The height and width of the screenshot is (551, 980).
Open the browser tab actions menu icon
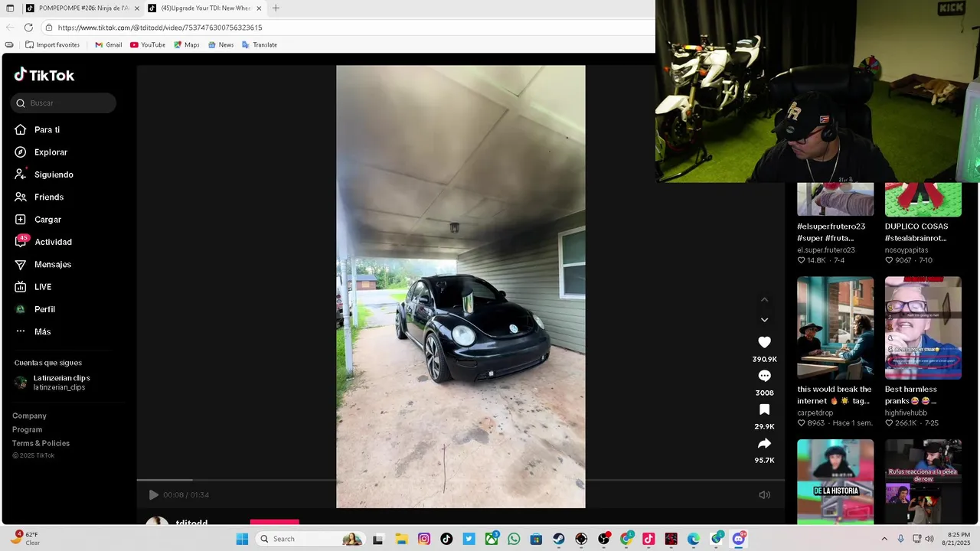click(x=10, y=8)
